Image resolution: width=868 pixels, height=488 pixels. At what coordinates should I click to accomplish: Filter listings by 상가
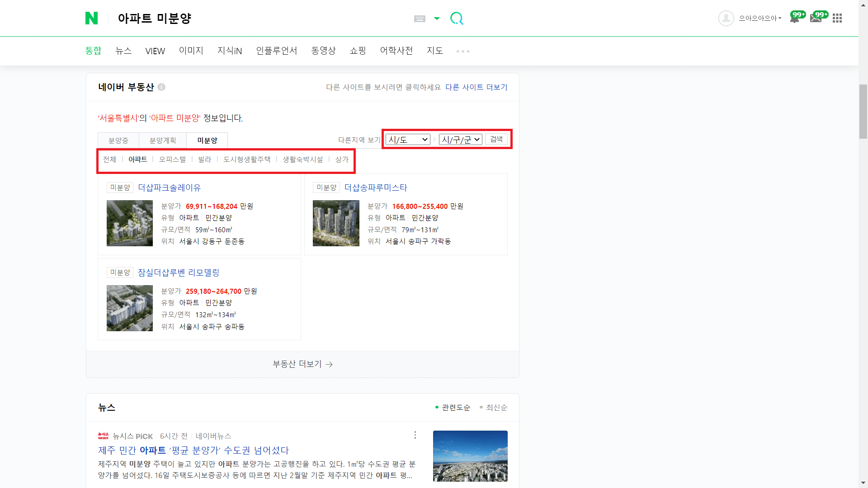342,160
